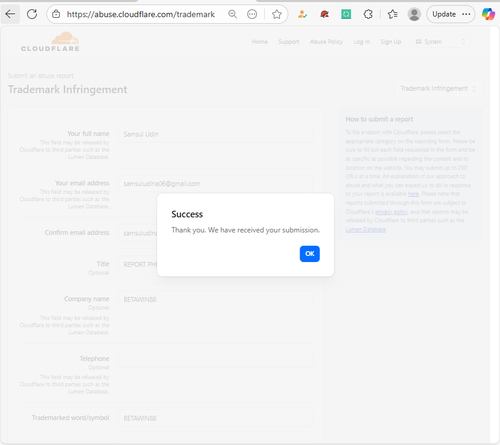Click the Update button in the browser toolbar
Image resolution: width=500 pixels, height=445 pixels.
(451, 14)
